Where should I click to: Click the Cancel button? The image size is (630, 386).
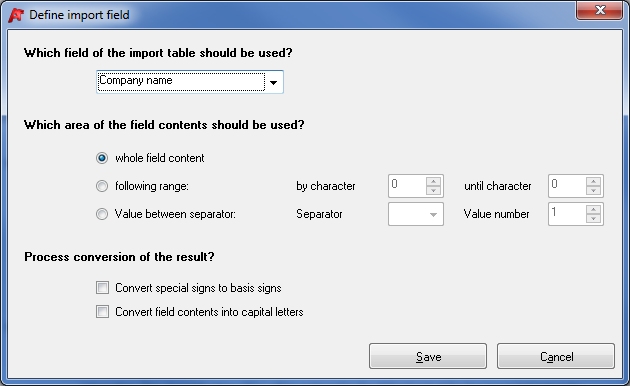[x=556, y=356]
